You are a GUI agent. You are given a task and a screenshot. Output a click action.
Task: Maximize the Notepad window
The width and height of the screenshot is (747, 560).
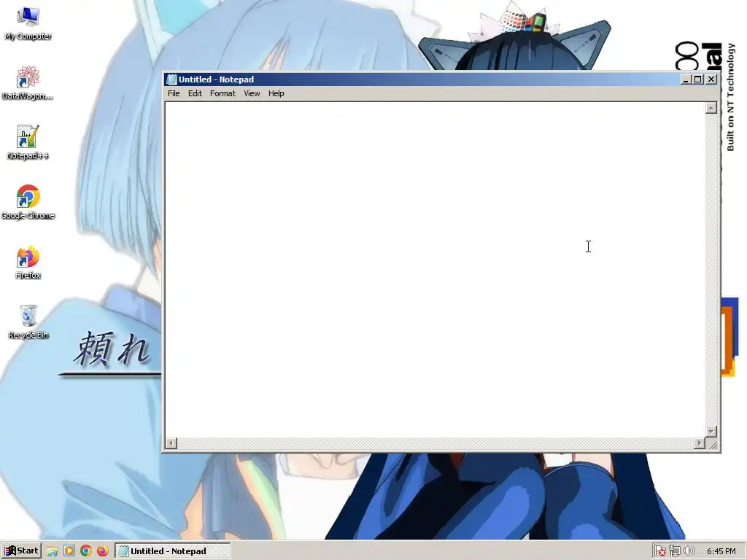[697, 79]
